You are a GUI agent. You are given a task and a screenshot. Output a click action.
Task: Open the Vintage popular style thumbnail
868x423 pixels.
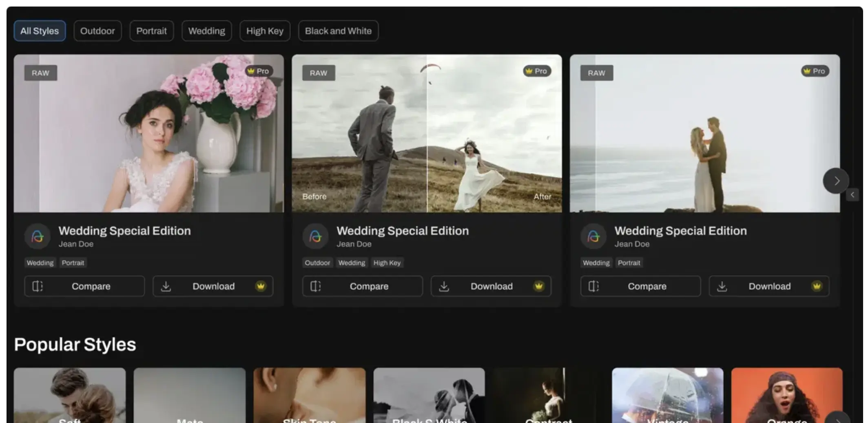point(668,395)
